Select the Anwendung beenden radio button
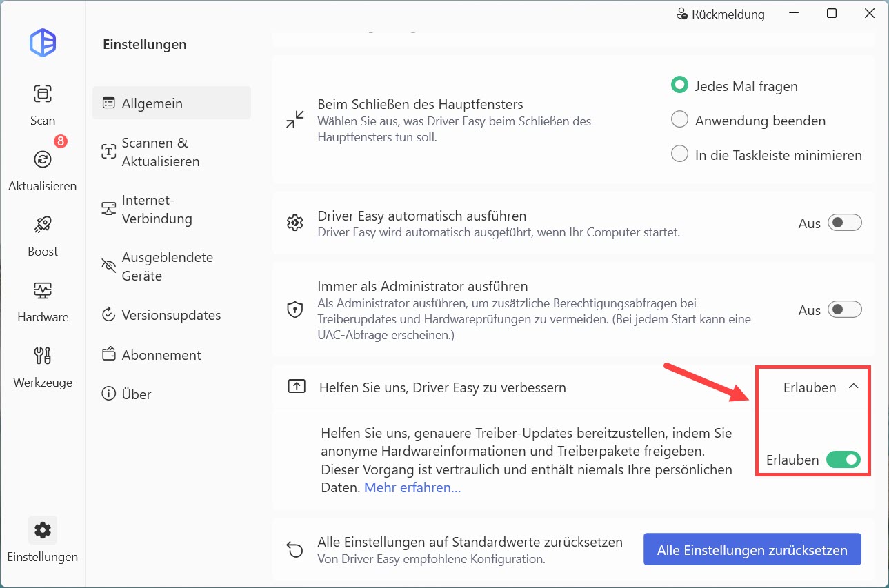The image size is (889, 588). [680, 120]
